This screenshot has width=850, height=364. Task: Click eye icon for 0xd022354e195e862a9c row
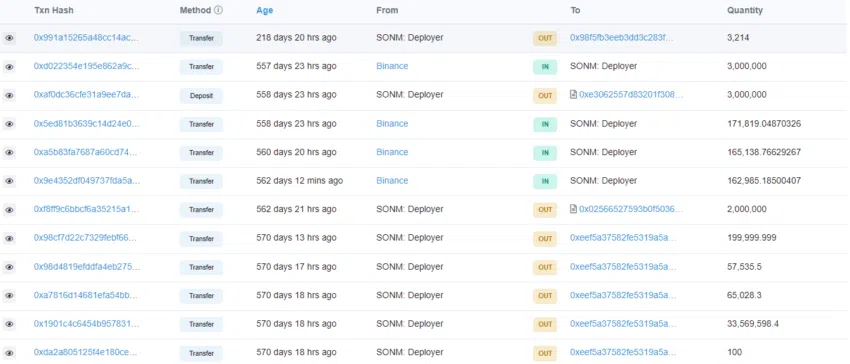click(x=9, y=67)
